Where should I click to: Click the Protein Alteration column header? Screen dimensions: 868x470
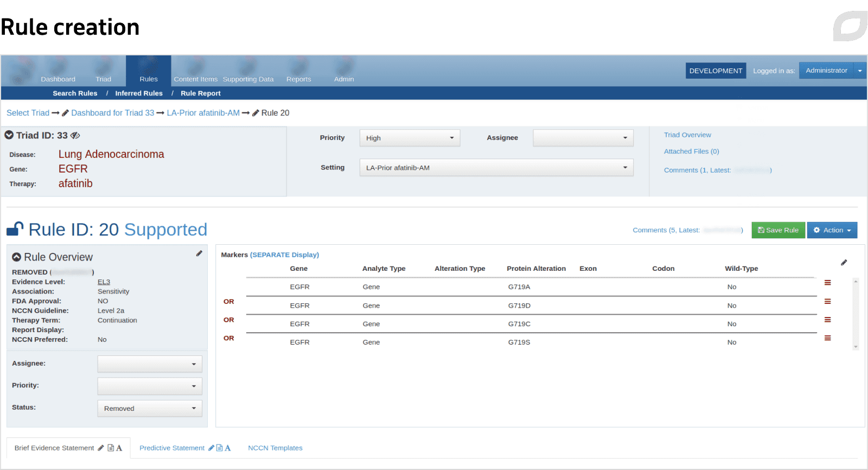point(536,269)
